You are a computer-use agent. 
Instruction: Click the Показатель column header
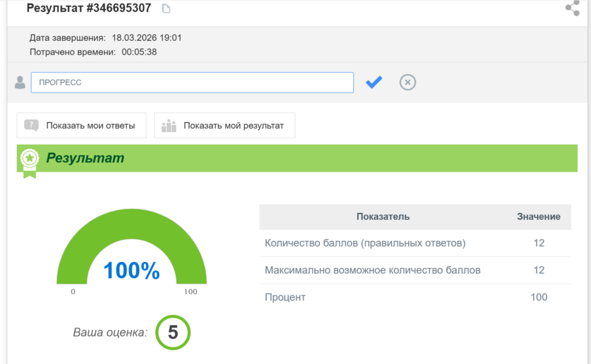pos(383,217)
